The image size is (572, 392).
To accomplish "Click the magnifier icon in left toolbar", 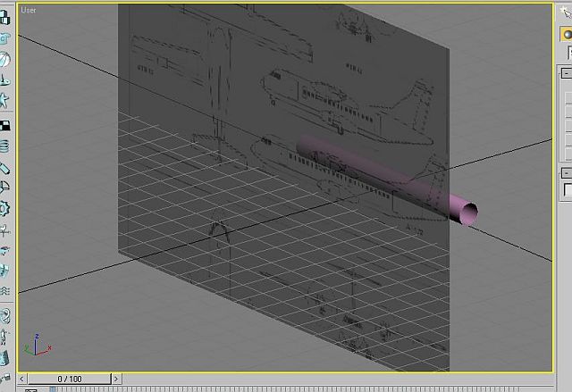I will click(x=5, y=187).
